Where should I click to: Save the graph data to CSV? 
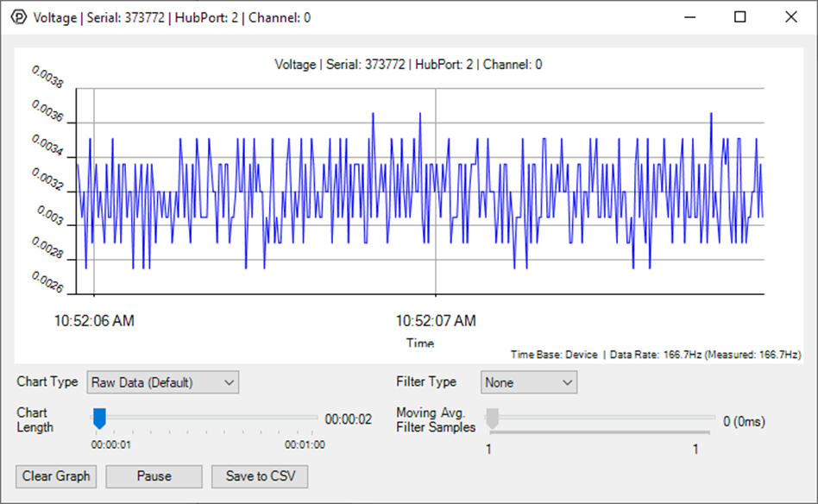coord(259,476)
